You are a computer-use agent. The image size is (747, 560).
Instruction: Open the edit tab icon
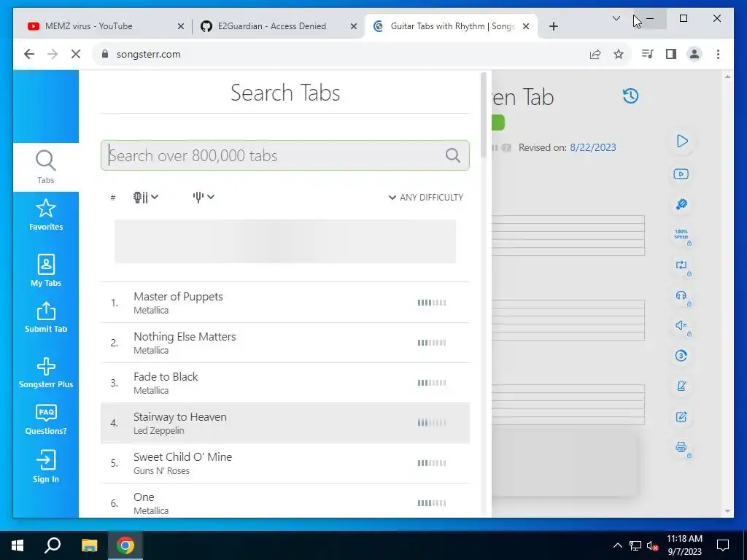pyautogui.click(x=681, y=416)
